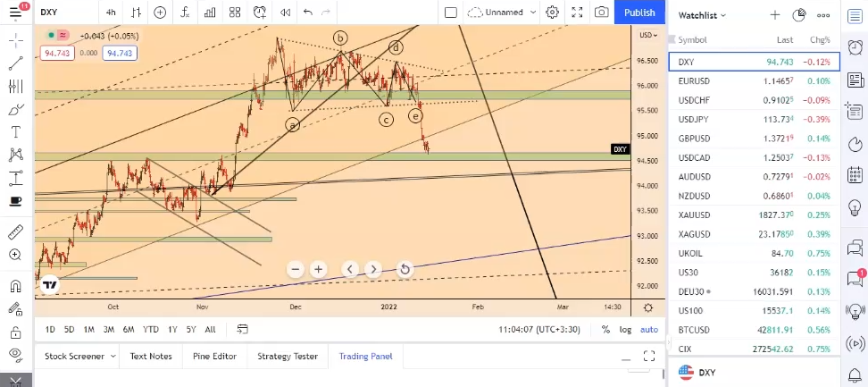Open chart settings gear icon

(x=553, y=13)
